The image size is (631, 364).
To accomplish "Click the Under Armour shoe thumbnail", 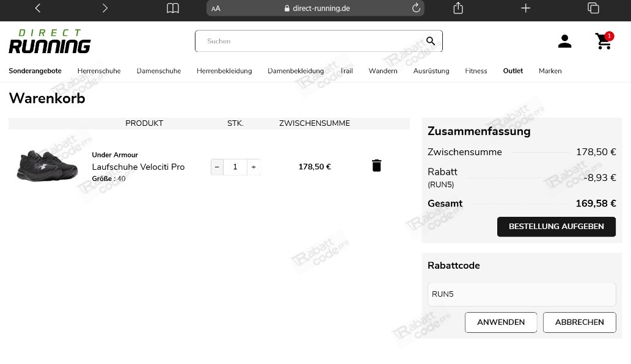I will pyautogui.click(x=47, y=165).
